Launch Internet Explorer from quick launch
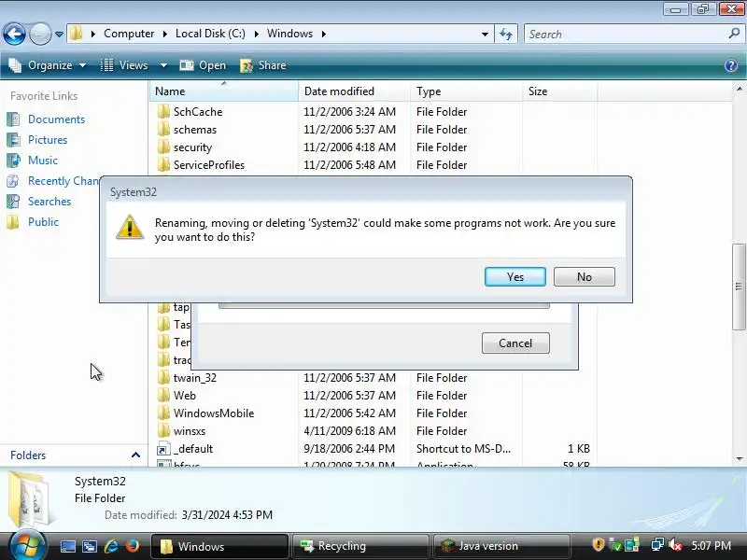 click(111, 546)
